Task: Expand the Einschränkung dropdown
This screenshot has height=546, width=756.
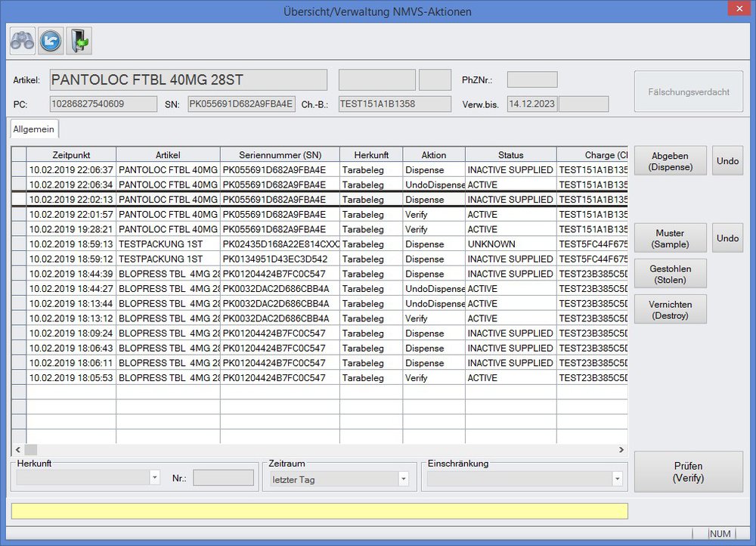Action: coord(617,479)
